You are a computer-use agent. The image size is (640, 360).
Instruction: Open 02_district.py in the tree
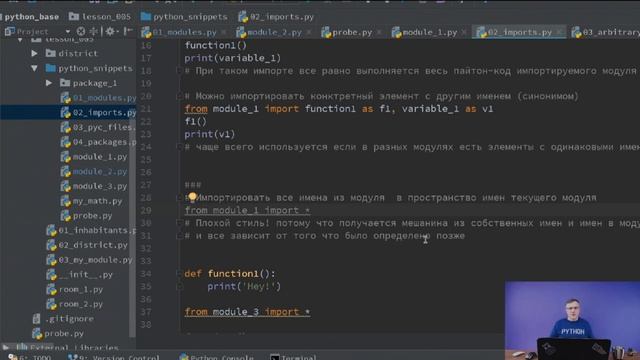click(87, 245)
